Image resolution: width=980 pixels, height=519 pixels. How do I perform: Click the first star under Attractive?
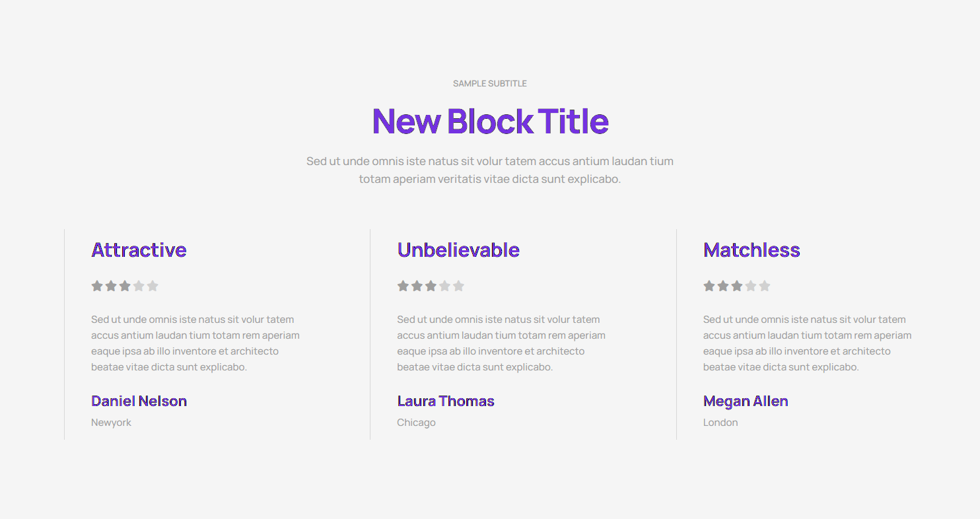[97, 286]
